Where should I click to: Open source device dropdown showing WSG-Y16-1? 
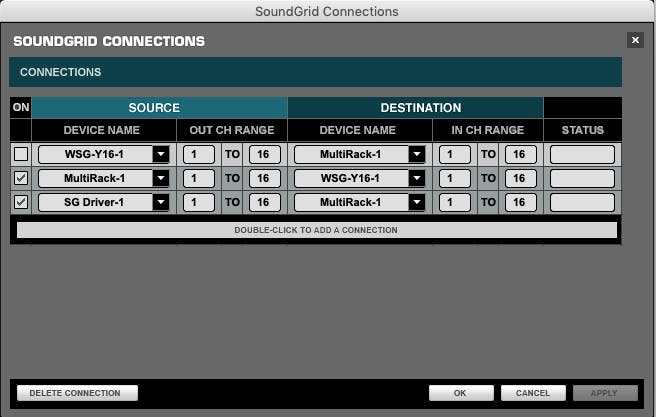coord(104,154)
